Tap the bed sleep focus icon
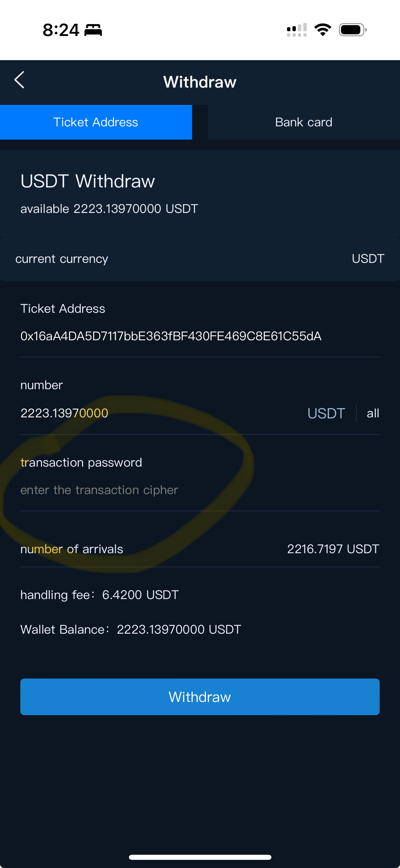 tap(93, 30)
